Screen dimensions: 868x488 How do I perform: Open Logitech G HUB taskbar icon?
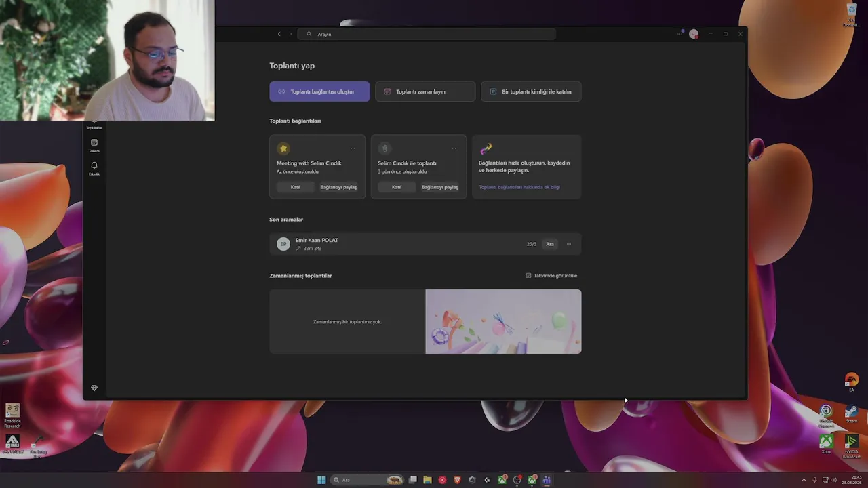487,480
